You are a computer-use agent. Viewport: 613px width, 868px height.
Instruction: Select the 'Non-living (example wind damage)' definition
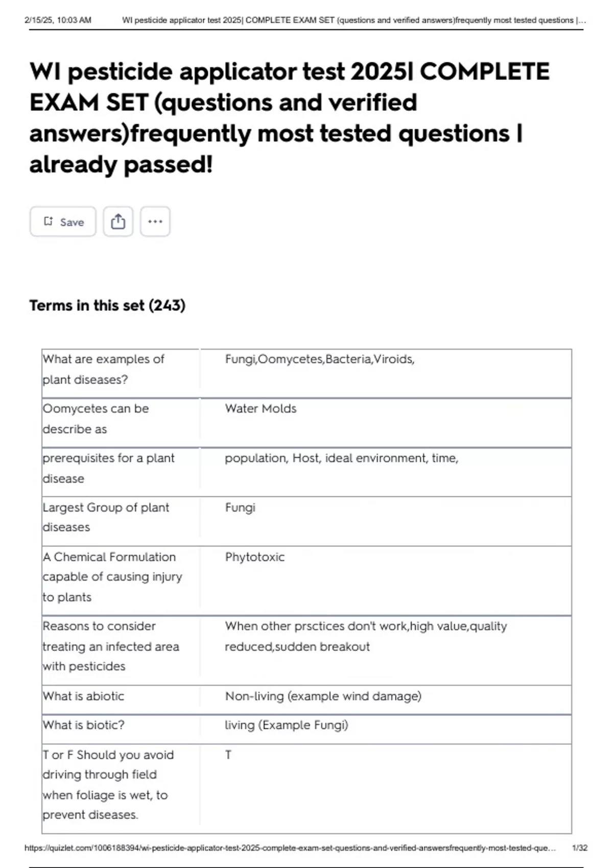tap(323, 696)
